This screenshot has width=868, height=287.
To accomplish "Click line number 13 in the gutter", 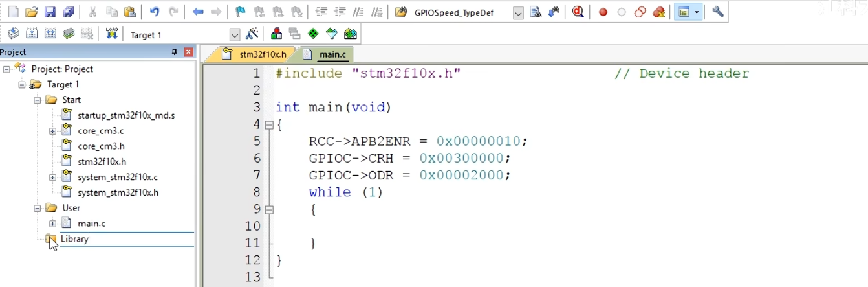I will (x=253, y=277).
